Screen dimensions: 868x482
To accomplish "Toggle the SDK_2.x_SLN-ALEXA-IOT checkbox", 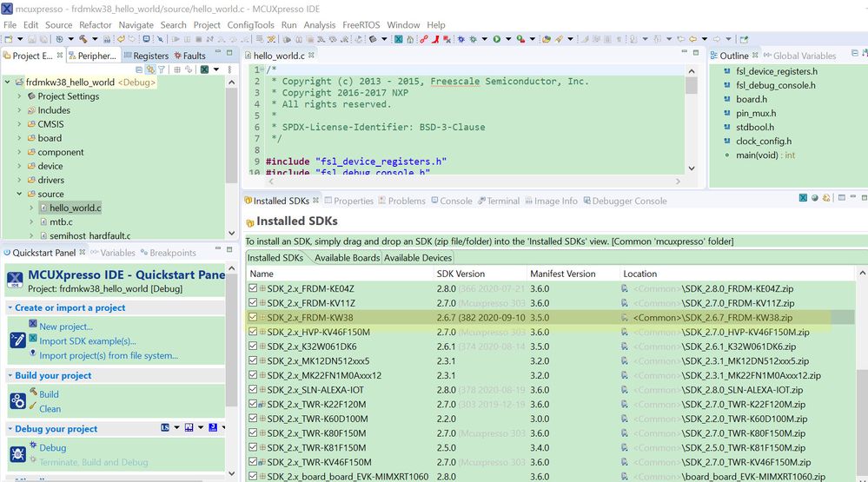I will 253,389.
